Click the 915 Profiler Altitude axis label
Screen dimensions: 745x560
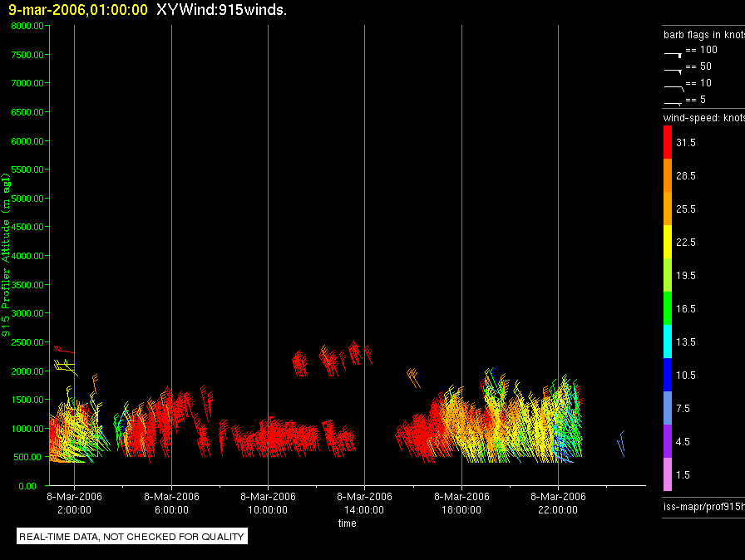click(6, 255)
